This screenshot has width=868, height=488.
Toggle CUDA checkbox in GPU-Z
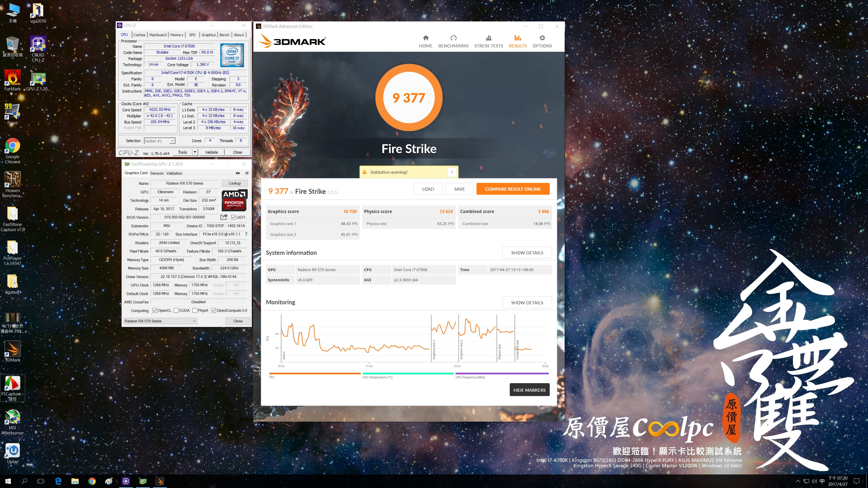[176, 310]
